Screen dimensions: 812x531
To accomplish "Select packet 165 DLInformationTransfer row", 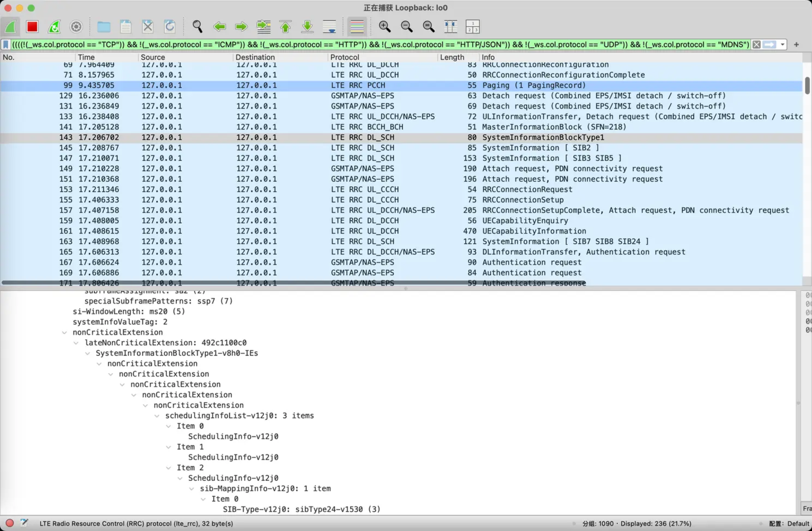I will click(x=401, y=252).
